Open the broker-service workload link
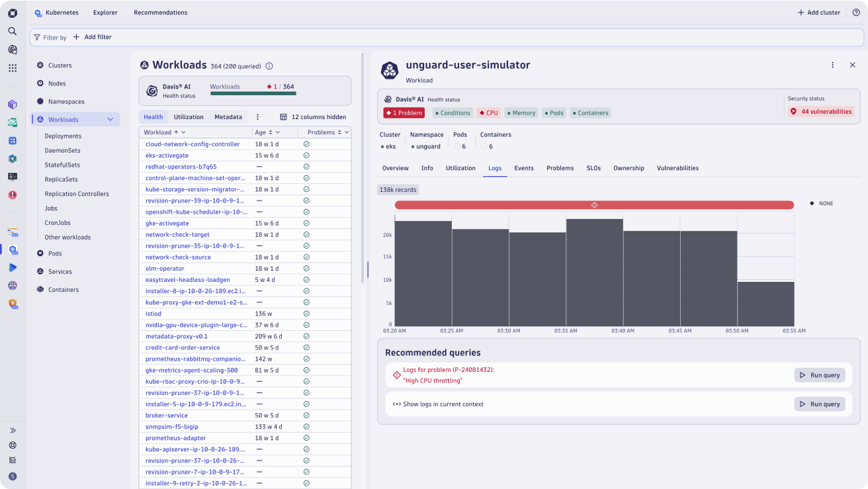 point(167,416)
